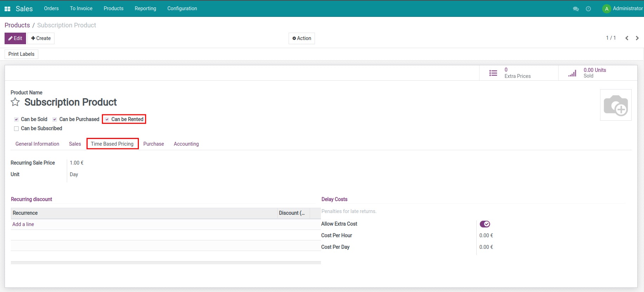Viewport: 644px width, 292px height.
Task: Click the Edit button
Action: [15, 38]
